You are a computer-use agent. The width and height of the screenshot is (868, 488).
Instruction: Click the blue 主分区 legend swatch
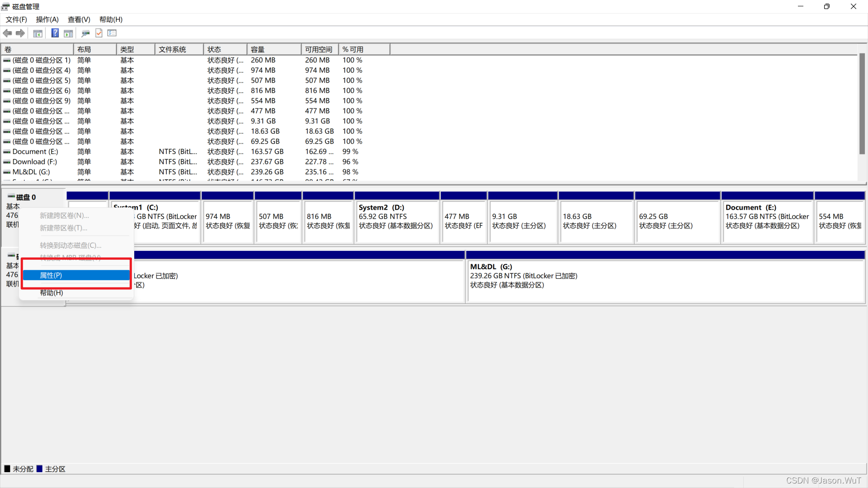39,469
